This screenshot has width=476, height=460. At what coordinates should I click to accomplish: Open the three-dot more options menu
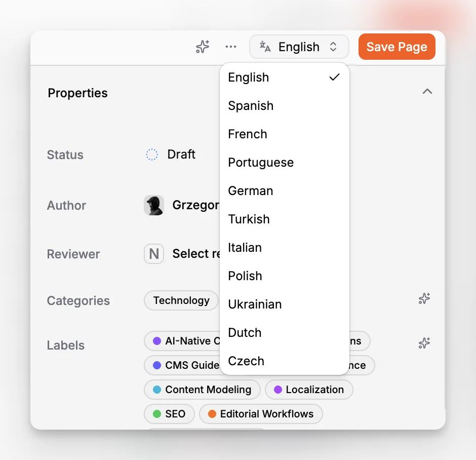tap(231, 47)
